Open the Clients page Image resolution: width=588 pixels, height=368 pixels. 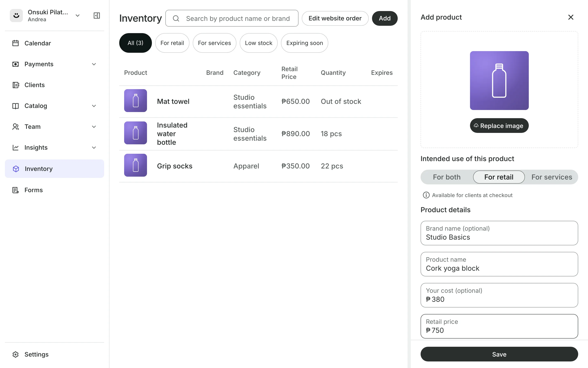(x=55, y=85)
